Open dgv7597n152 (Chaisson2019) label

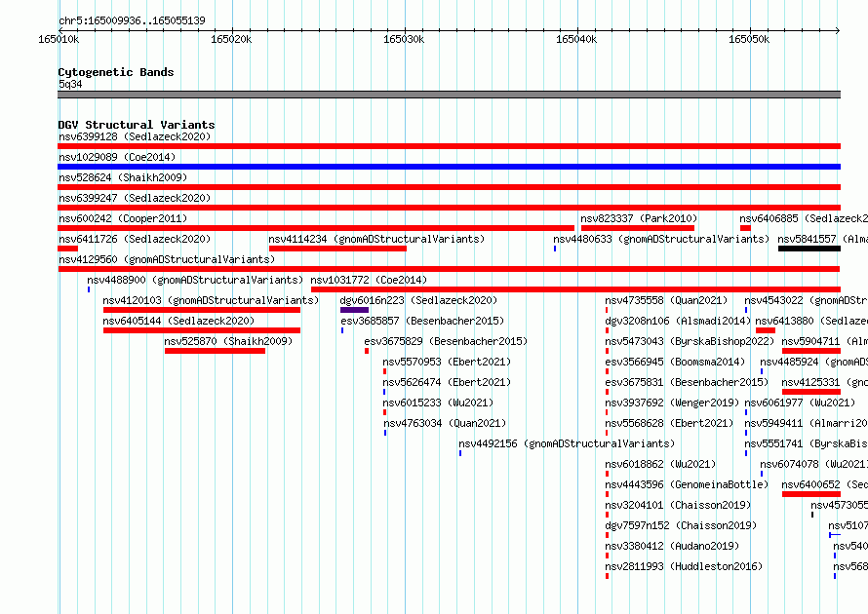click(x=681, y=525)
